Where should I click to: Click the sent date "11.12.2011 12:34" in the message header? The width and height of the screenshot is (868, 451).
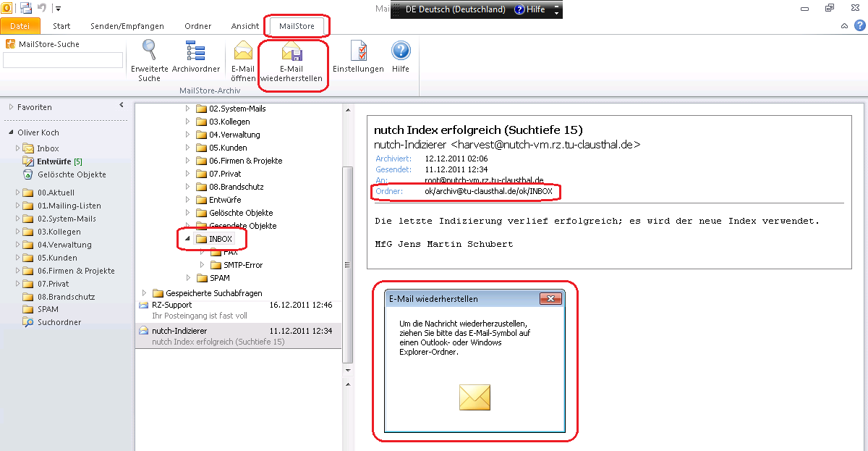pos(456,169)
